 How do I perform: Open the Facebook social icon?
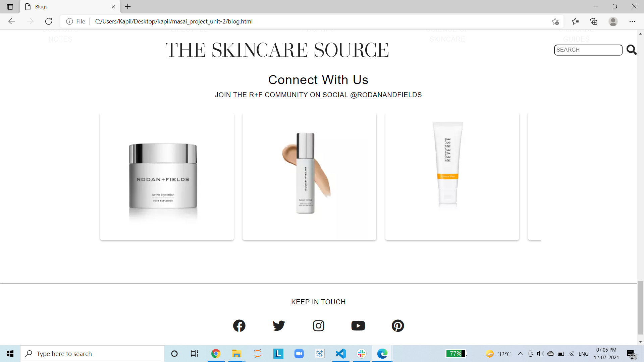(x=239, y=326)
